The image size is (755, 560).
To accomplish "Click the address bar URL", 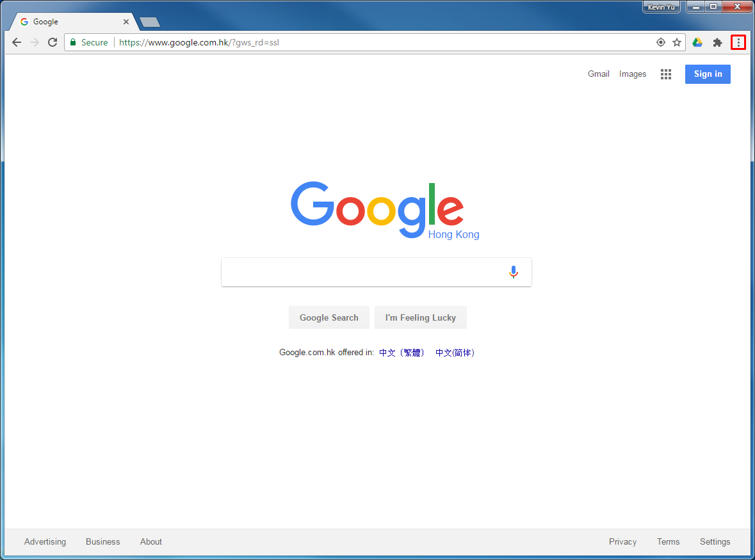I will tap(199, 42).
